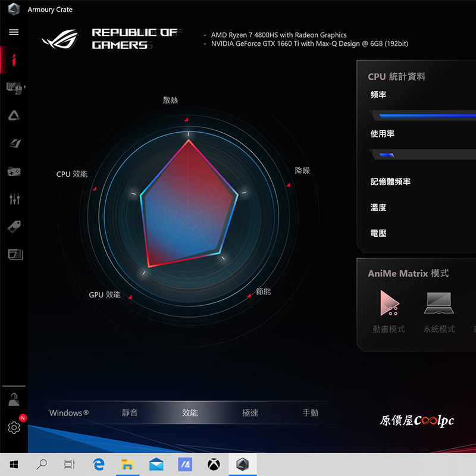Open the Aura Sync triangle icon
This screenshot has height=476, width=476.
pyautogui.click(x=14, y=115)
